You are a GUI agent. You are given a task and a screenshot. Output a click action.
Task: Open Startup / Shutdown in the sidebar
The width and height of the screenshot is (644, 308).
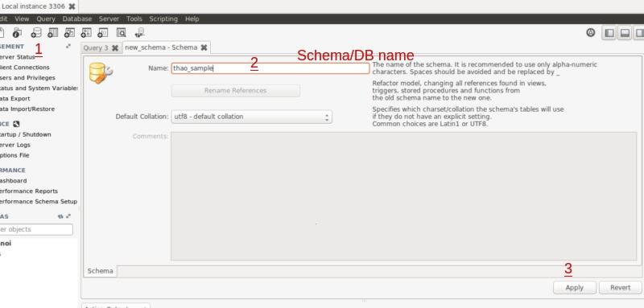pyautogui.click(x=26, y=134)
